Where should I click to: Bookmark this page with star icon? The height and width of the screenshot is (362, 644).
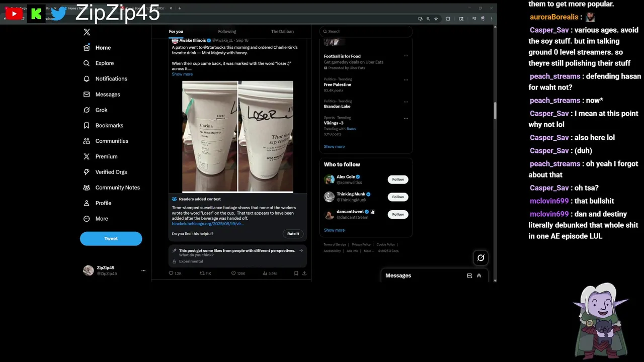pos(436,19)
